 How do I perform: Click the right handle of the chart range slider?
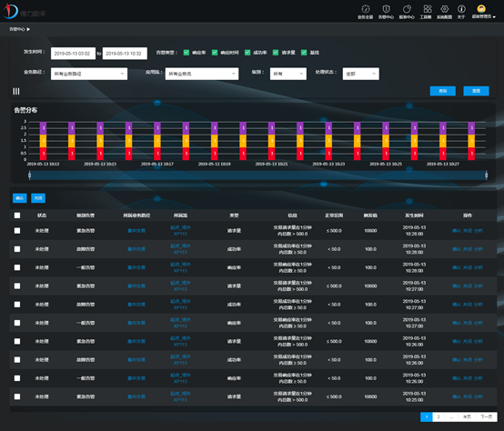pyautogui.click(x=487, y=175)
